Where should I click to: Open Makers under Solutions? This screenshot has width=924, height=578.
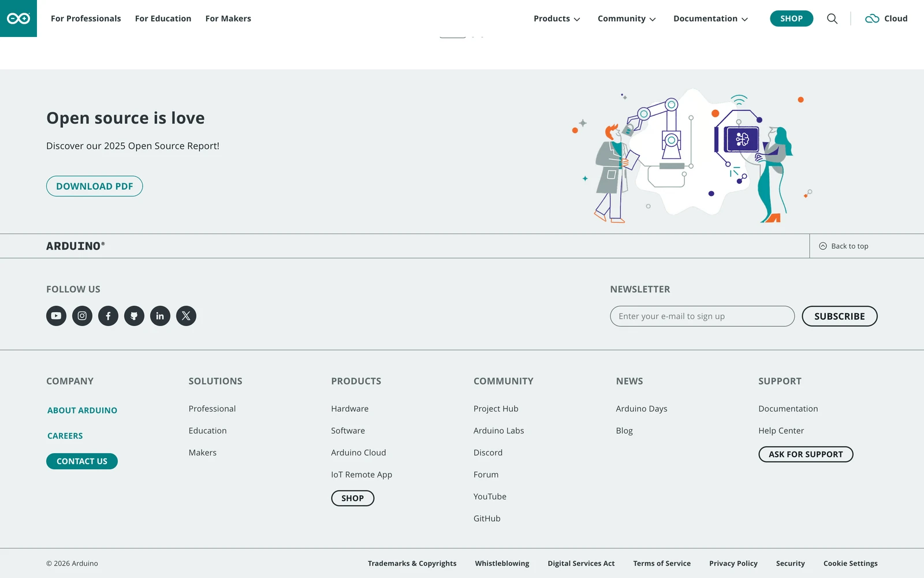(x=203, y=453)
